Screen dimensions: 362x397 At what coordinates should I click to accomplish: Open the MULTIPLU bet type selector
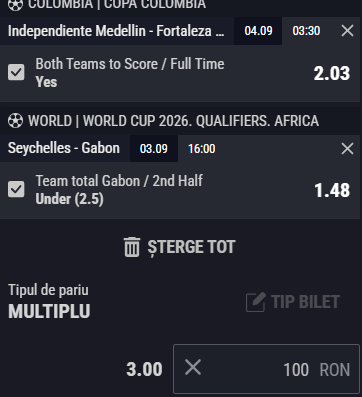click(x=49, y=311)
